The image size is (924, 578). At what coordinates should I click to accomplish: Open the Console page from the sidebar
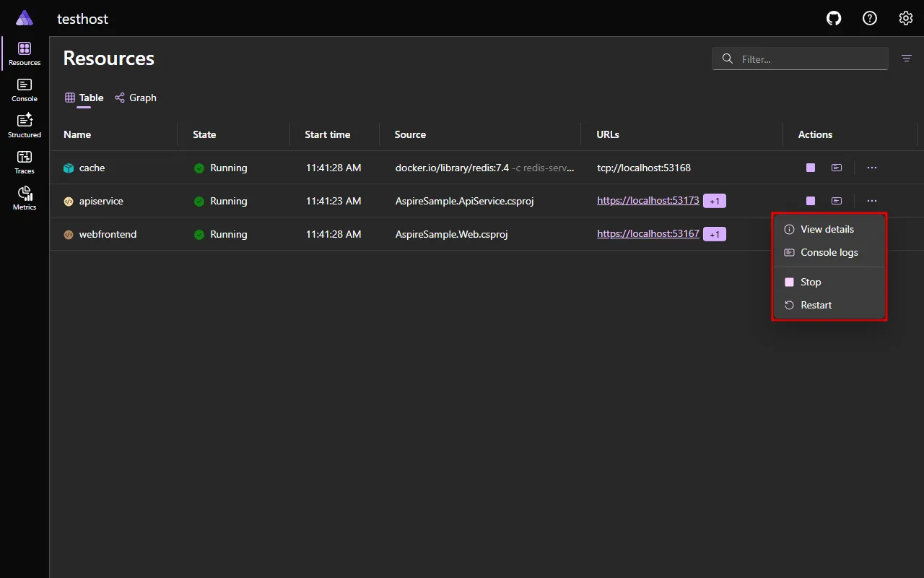click(24, 89)
